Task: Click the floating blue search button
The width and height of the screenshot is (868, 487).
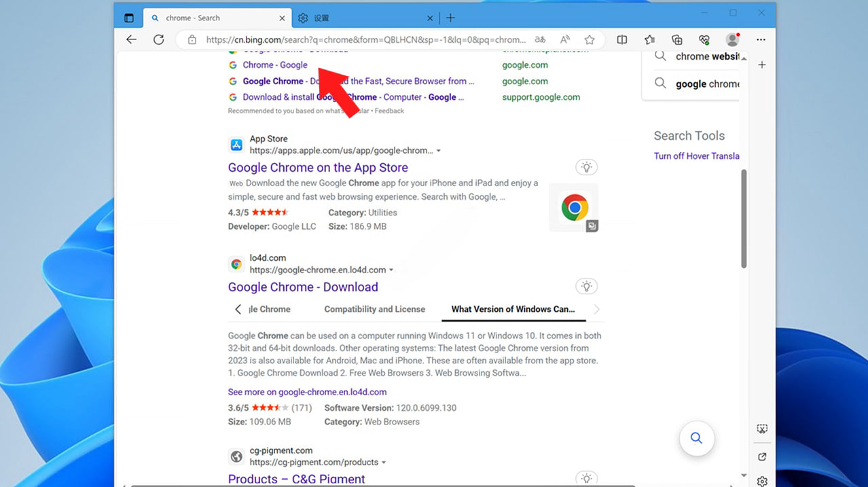Action: coord(696,438)
